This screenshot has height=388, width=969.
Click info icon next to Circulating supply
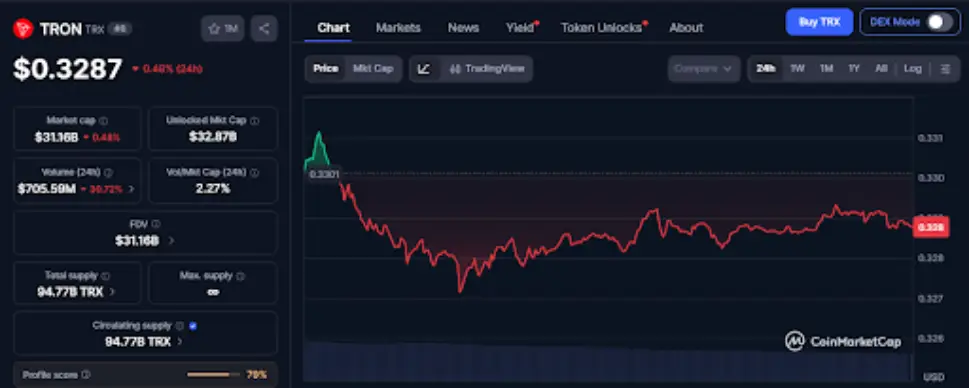[x=180, y=326]
